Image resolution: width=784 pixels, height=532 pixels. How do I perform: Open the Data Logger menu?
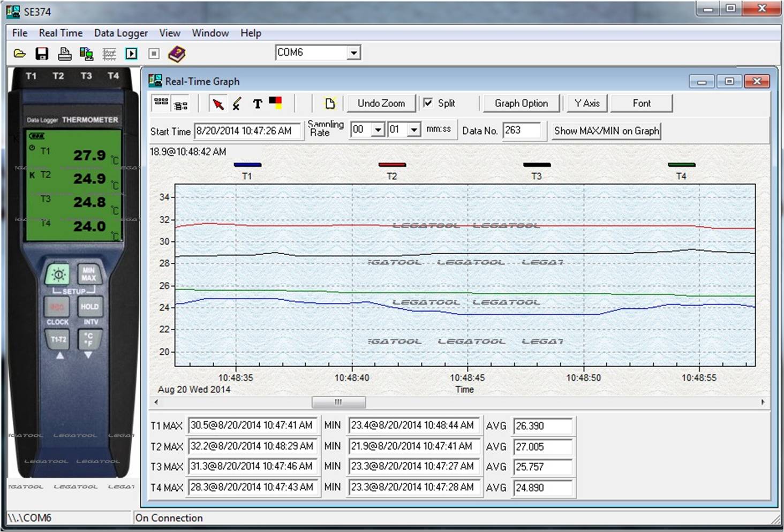coord(120,33)
